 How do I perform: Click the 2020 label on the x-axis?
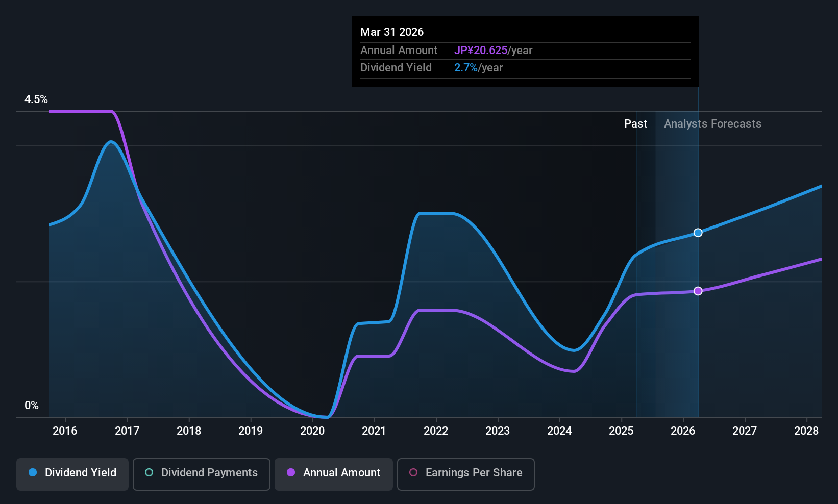coord(312,431)
